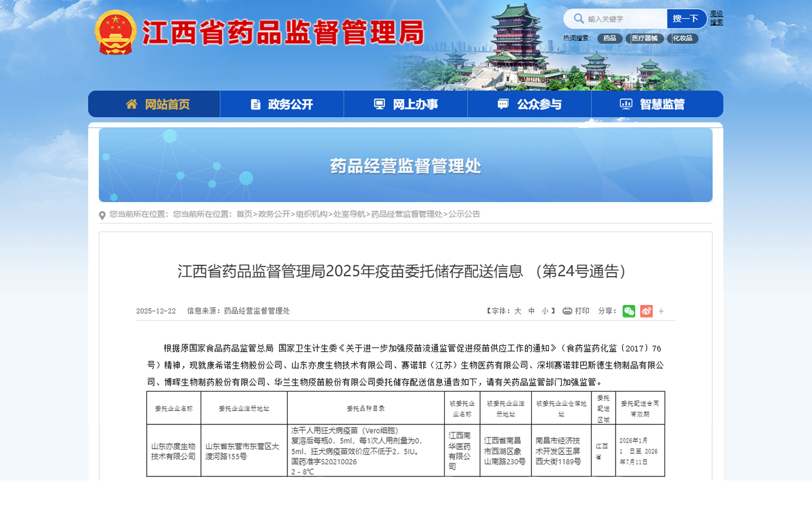Screen dimensions: 812x508
Task: Set font size to 大
Action: pos(518,311)
